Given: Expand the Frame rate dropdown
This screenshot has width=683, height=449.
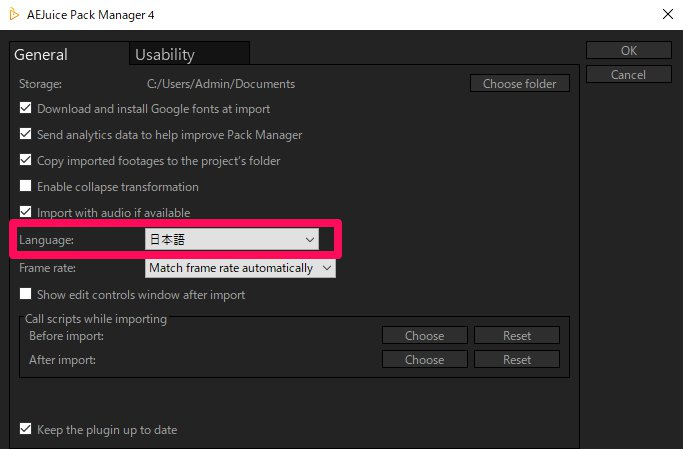Looking at the screenshot, I should [x=240, y=268].
